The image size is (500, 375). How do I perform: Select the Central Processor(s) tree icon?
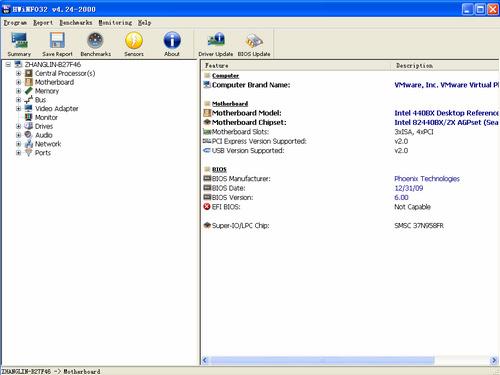coord(29,73)
